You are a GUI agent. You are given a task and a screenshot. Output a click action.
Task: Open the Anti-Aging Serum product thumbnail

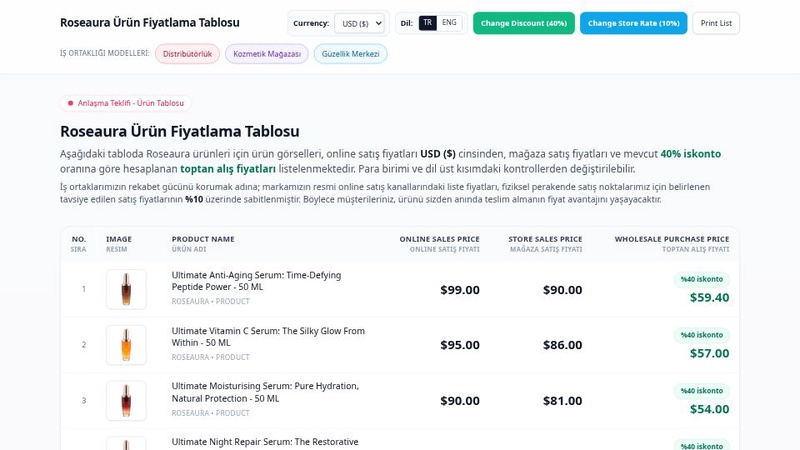[126, 289]
